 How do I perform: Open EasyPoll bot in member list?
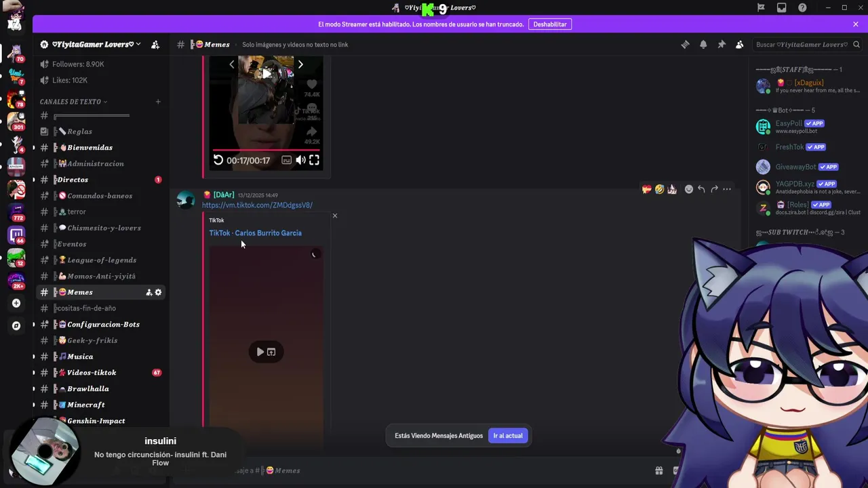point(808,127)
